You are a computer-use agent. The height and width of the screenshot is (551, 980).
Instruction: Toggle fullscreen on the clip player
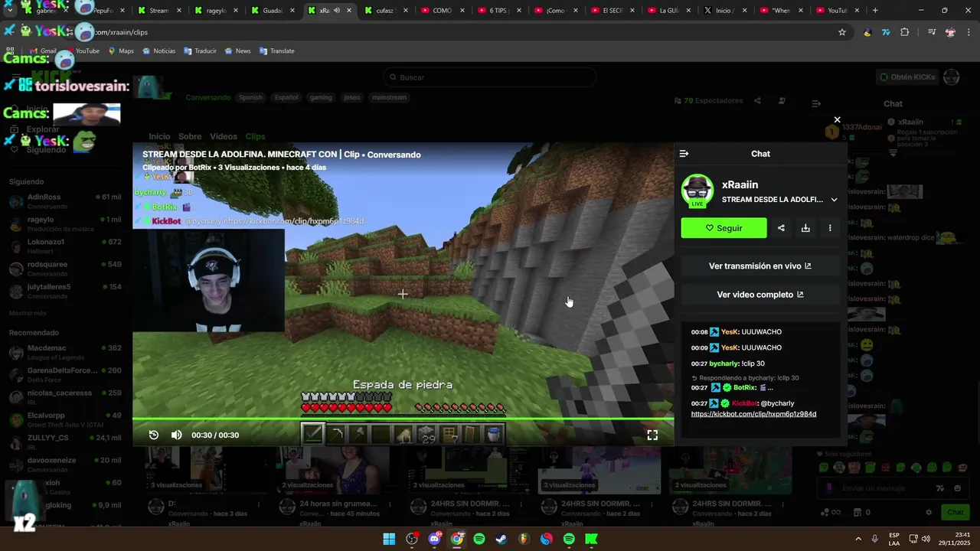(x=652, y=435)
